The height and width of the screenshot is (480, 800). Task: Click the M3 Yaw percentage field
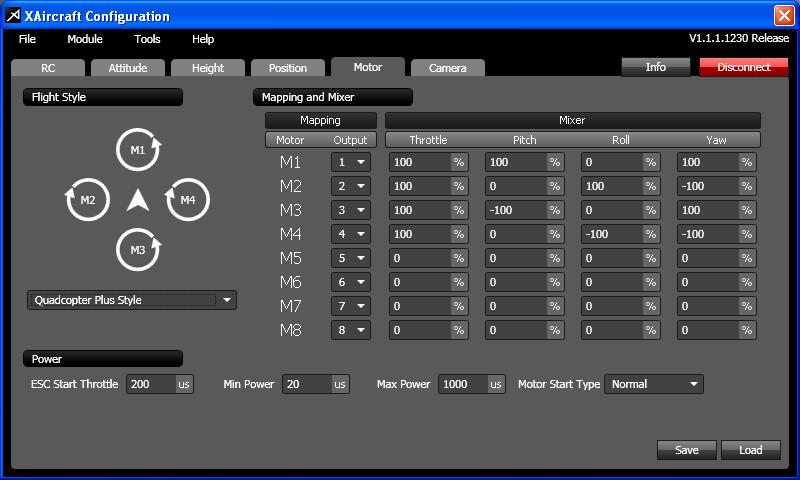(716, 210)
